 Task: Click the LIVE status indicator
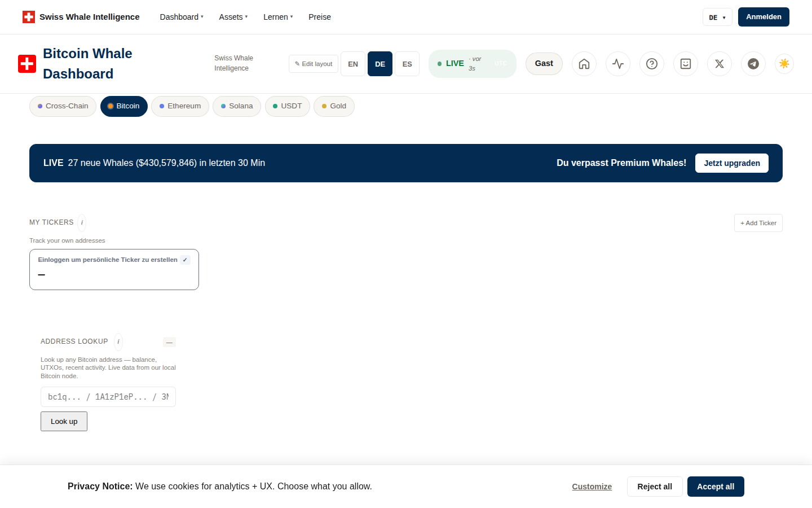[x=473, y=64]
